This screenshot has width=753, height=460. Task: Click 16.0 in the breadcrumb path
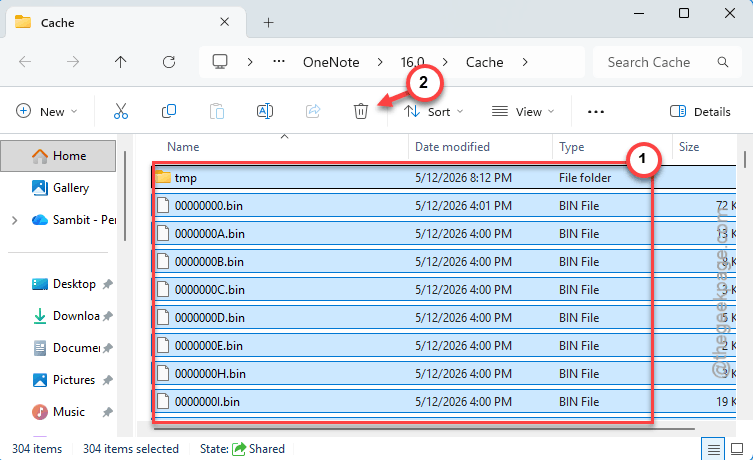413,62
